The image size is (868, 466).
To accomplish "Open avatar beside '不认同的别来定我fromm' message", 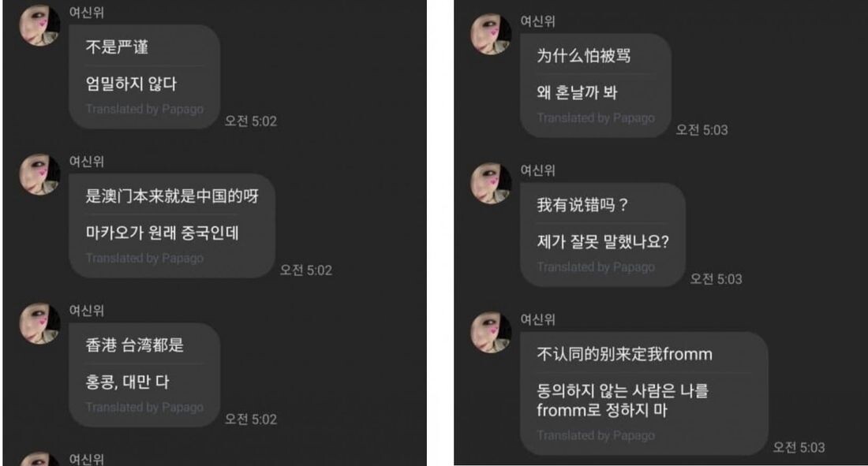I will coord(491,332).
